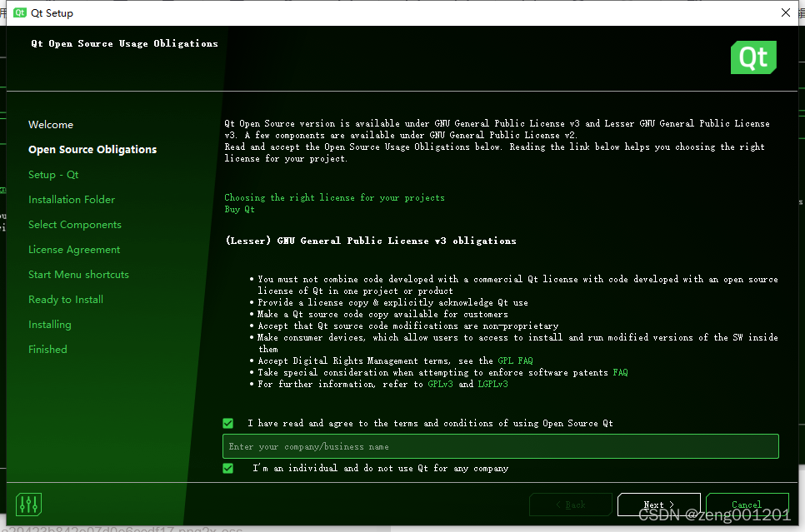Viewport: 805px width, 532px height.
Task: Open the software patents FAQ link
Action: point(620,372)
